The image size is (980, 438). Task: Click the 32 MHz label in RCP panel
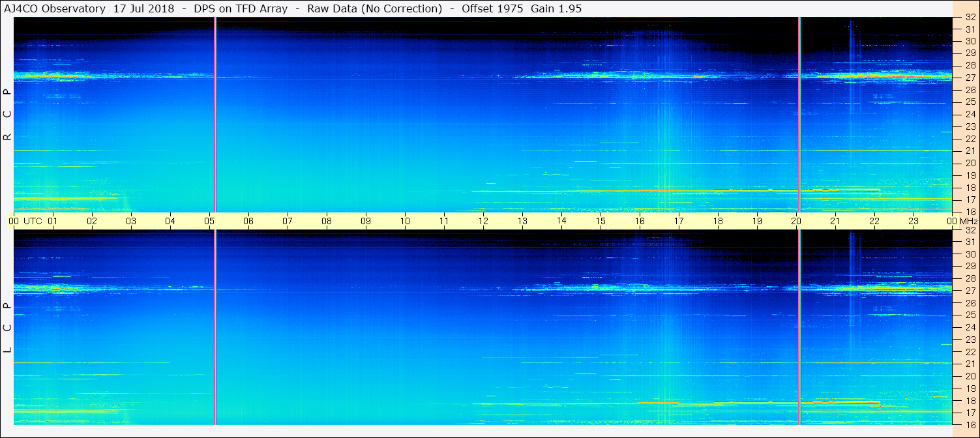970,18
